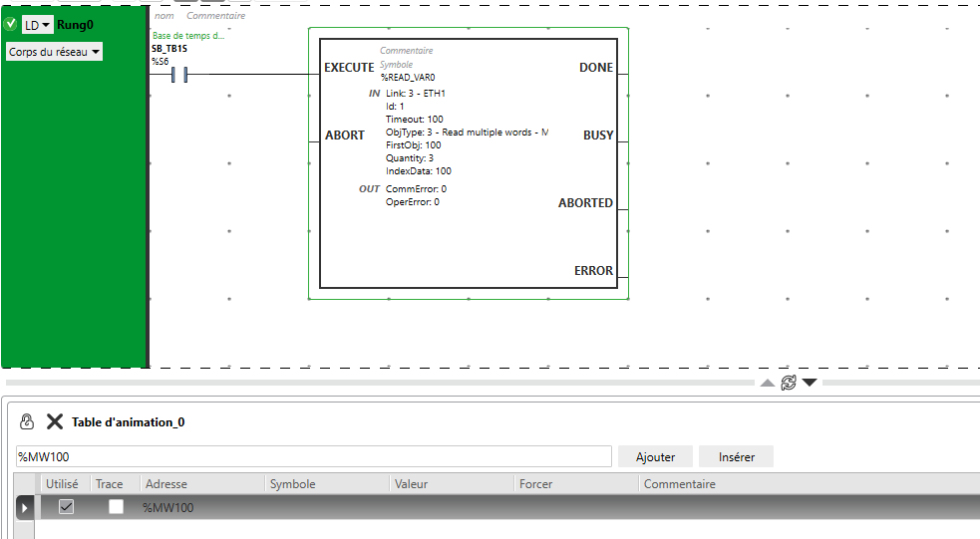Viewport: 980px width, 539px height.
Task: Click the down triangle on the panel splitter
Action: (x=810, y=383)
